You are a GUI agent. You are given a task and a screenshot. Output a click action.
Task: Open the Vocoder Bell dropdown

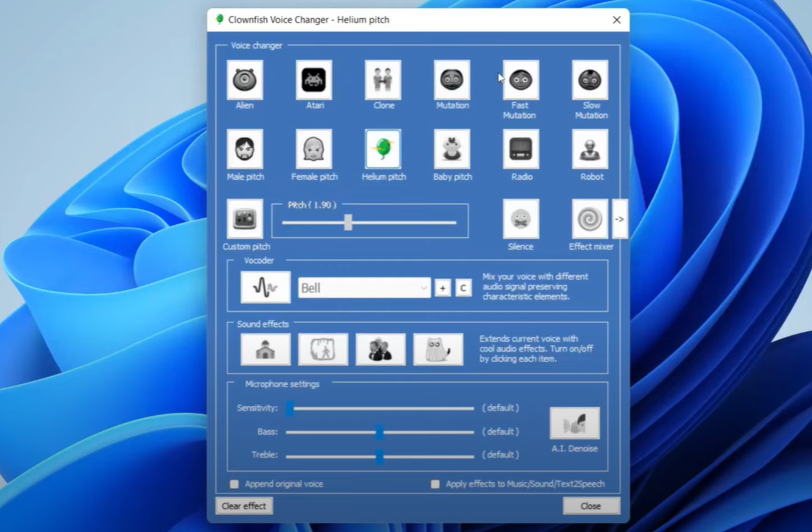pyautogui.click(x=364, y=288)
